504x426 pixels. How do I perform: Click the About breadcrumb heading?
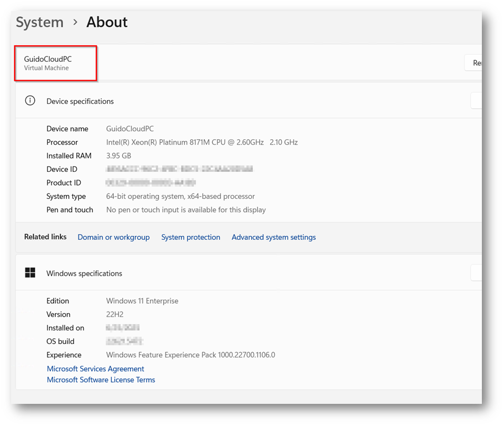(107, 22)
